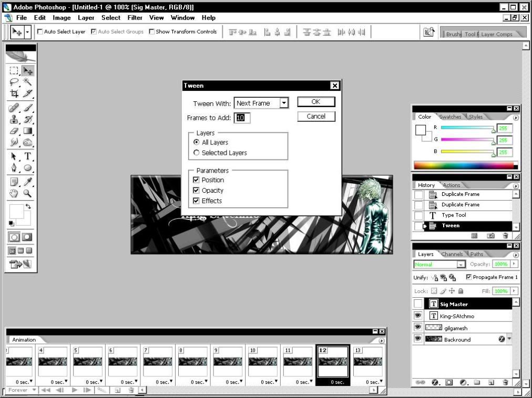
Task: Hide the King-SAtchmo layer
Action: (x=418, y=316)
